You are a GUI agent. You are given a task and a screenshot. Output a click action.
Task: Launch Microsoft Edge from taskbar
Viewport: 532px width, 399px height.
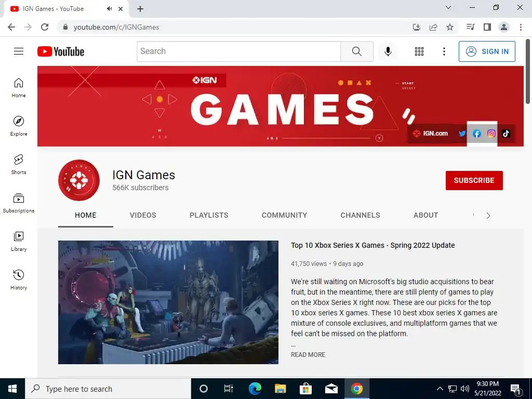click(255, 389)
